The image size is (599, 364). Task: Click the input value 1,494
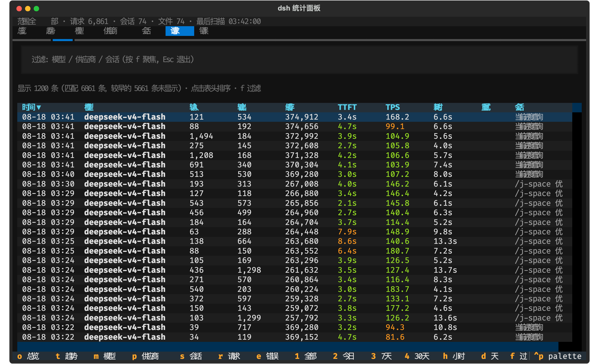click(201, 136)
